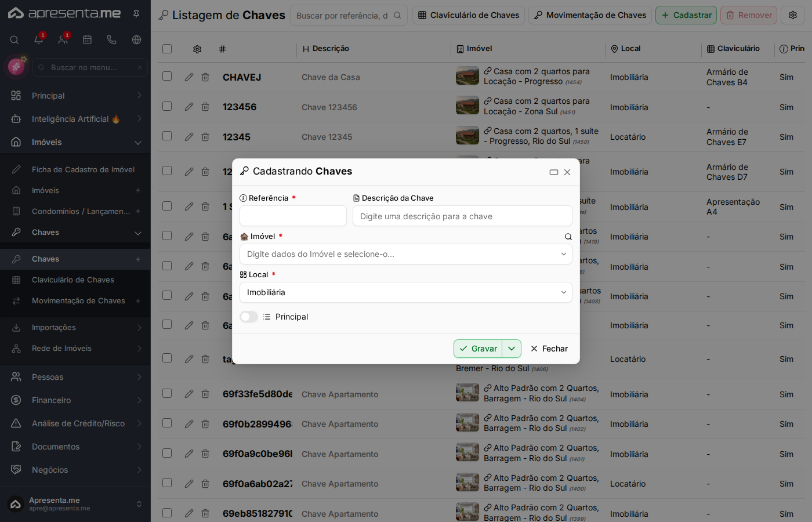Go to Ficha de Cadastro de Imóvel
Viewport: 812px width, 522px height.
pos(75,170)
